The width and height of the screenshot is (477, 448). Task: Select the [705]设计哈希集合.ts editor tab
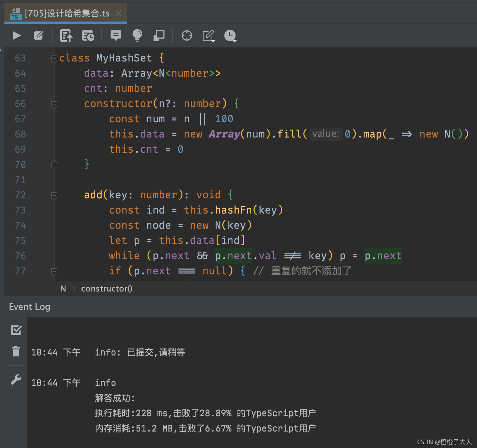coord(66,13)
